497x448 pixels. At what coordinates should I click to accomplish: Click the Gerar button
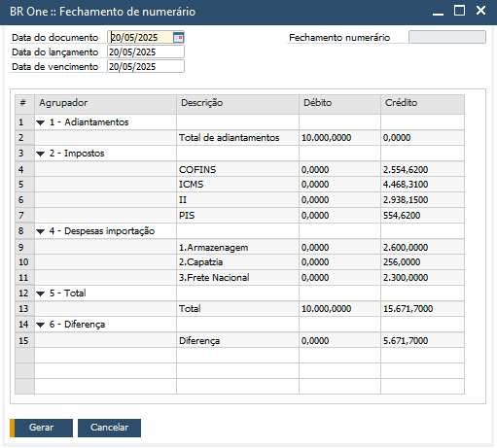(x=42, y=428)
